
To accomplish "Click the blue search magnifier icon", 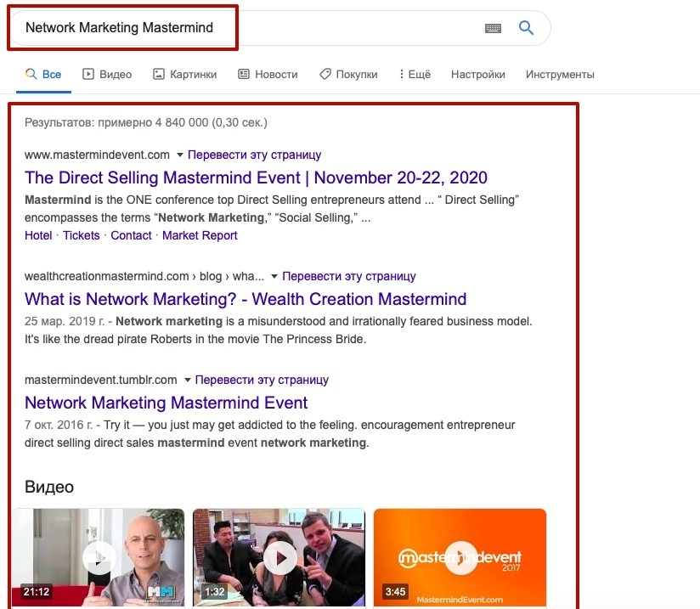I will pos(527,28).
